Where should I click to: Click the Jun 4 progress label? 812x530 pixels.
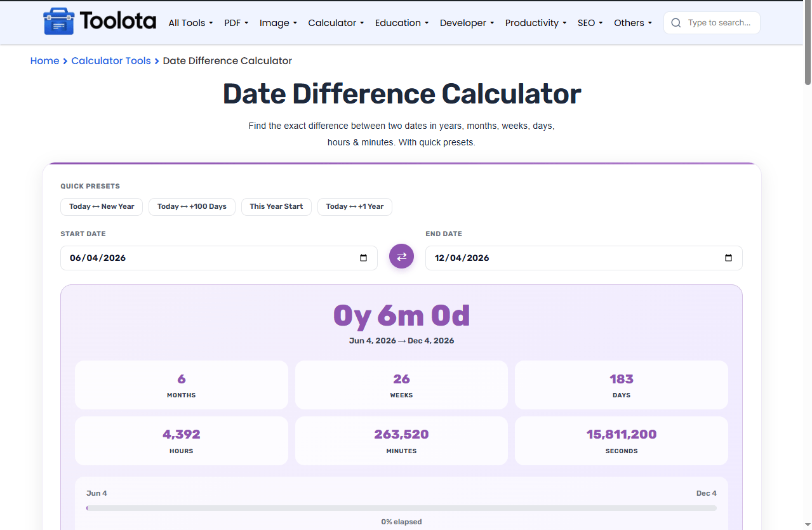[x=97, y=493]
